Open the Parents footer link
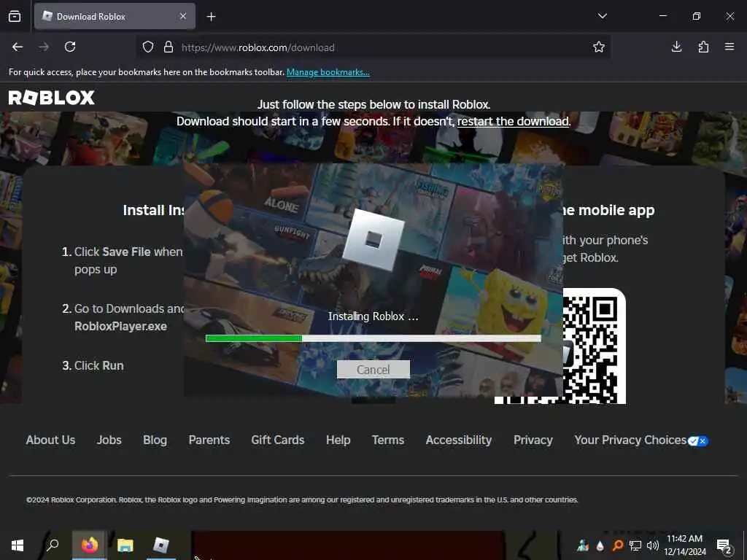The height and width of the screenshot is (560, 747). [x=209, y=440]
